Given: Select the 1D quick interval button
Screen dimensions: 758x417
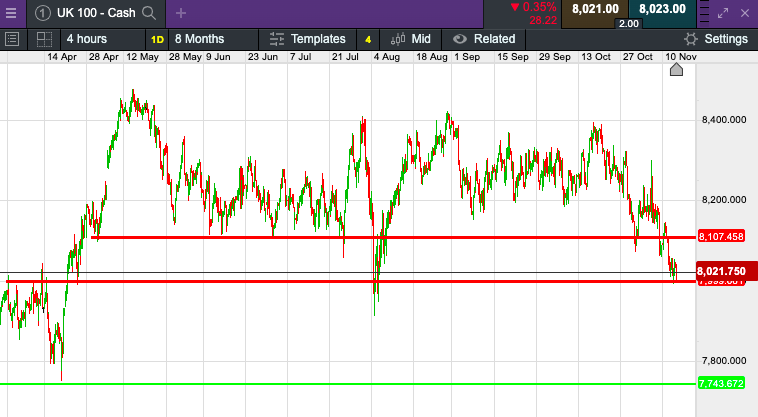Looking at the screenshot, I should (x=157, y=40).
